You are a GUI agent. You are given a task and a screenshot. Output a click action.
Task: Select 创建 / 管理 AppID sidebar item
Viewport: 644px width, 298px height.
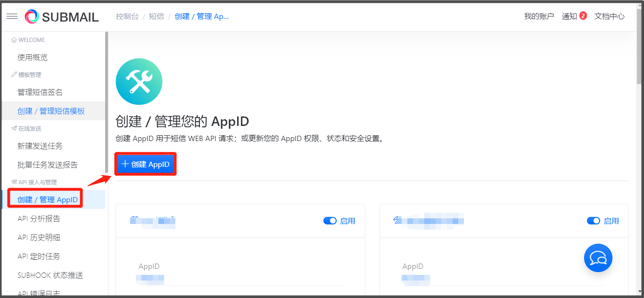pyautogui.click(x=53, y=199)
